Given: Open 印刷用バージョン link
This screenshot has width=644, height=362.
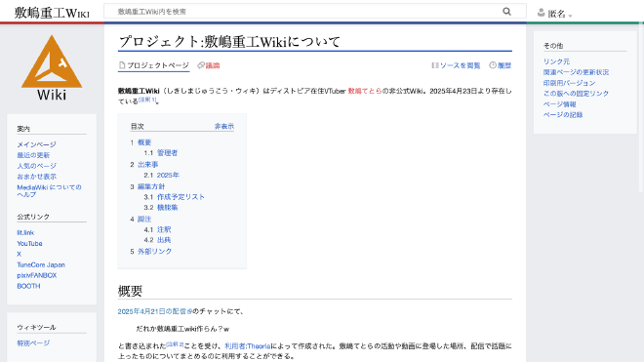Looking at the screenshot, I should pyautogui.click(x=569, y=83).
